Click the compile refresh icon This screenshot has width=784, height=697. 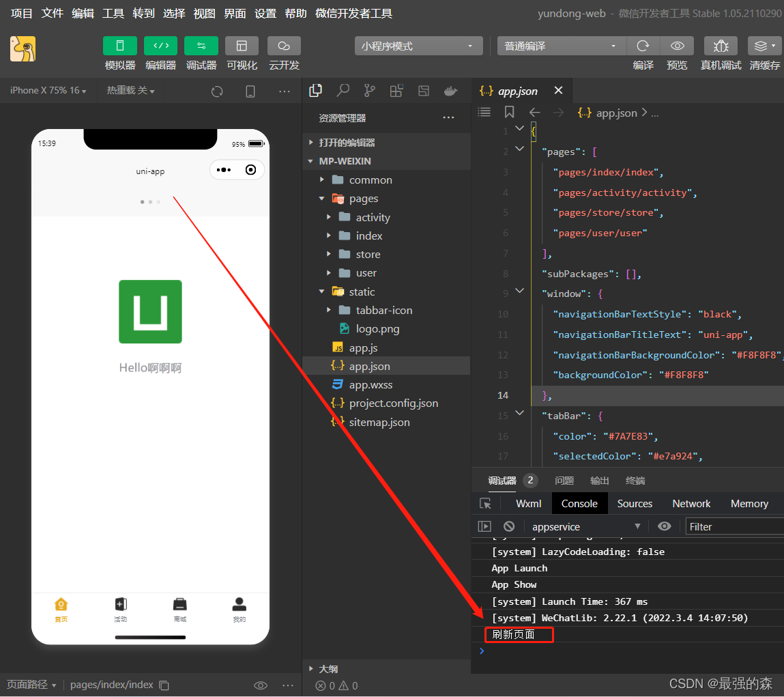pyautogui.click(x=643, y=46)
